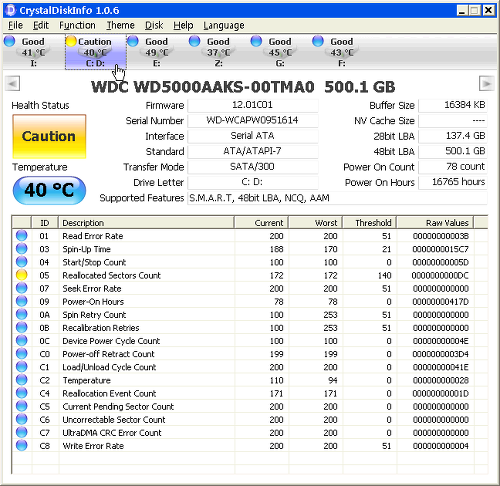This screenshot has width=500, height=486.
Task: Open the Theme menu
Action: 120,25
